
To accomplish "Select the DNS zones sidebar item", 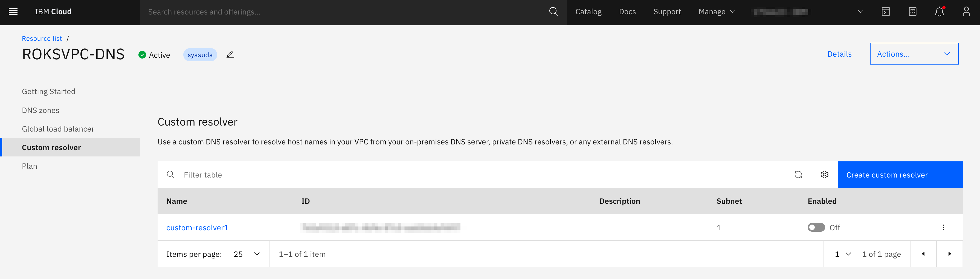I will (x=41, y=110).
